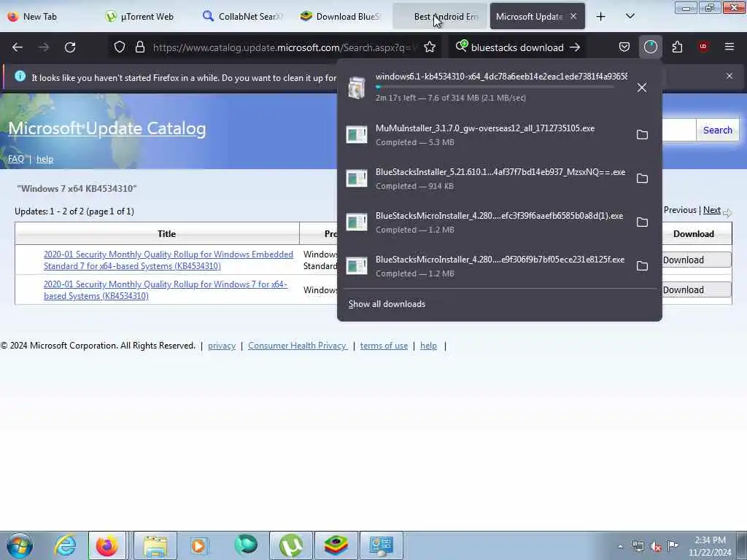Show hidden system tray icons arrow
The height and width of the screenshot is (560, 747).
click(620, 546)
